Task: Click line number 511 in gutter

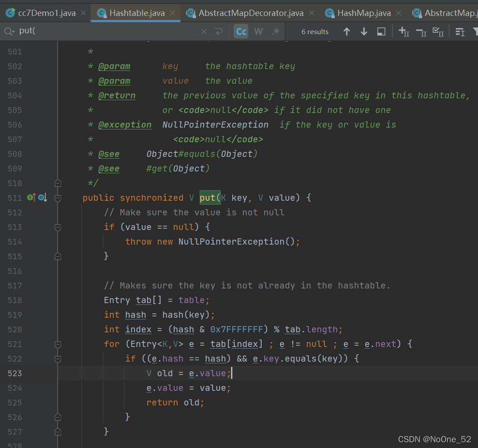Action: [x=15, y=198]
